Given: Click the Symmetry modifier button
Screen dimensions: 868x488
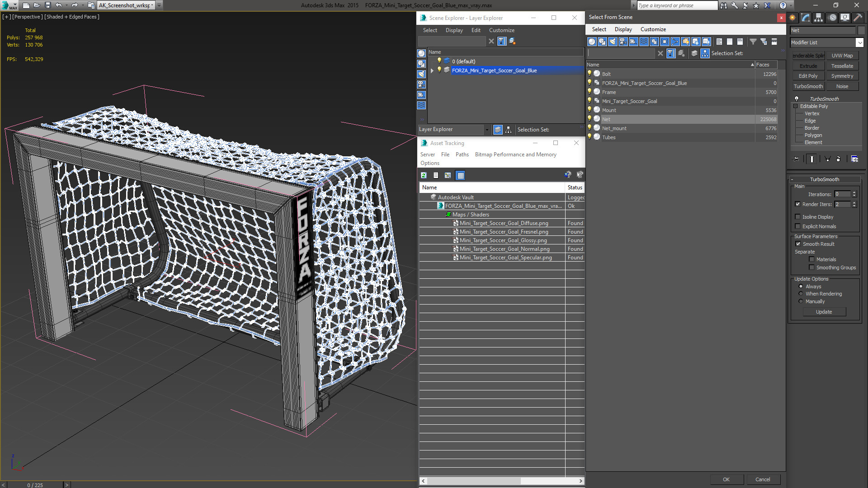Looking at the screenshot, I should point(842,76).
